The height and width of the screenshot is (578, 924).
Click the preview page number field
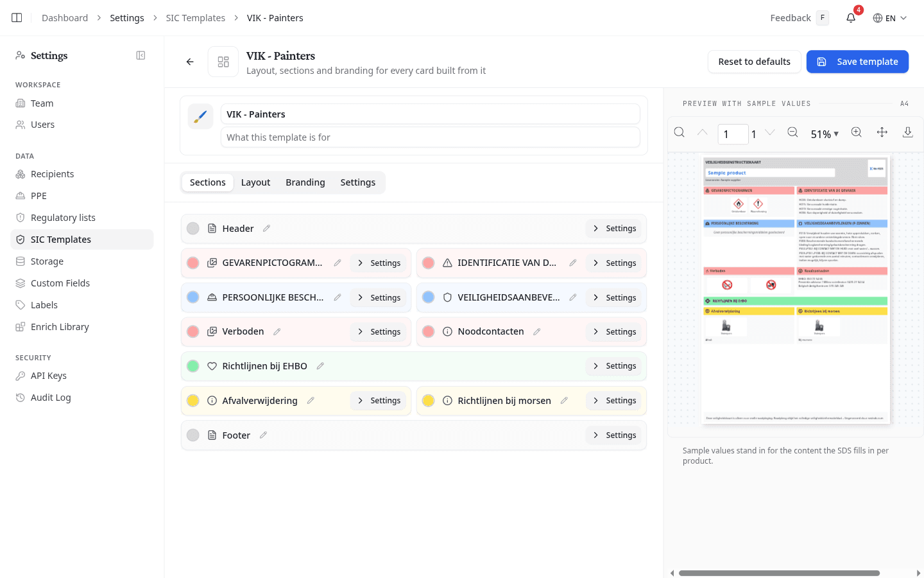coord(733,134)
